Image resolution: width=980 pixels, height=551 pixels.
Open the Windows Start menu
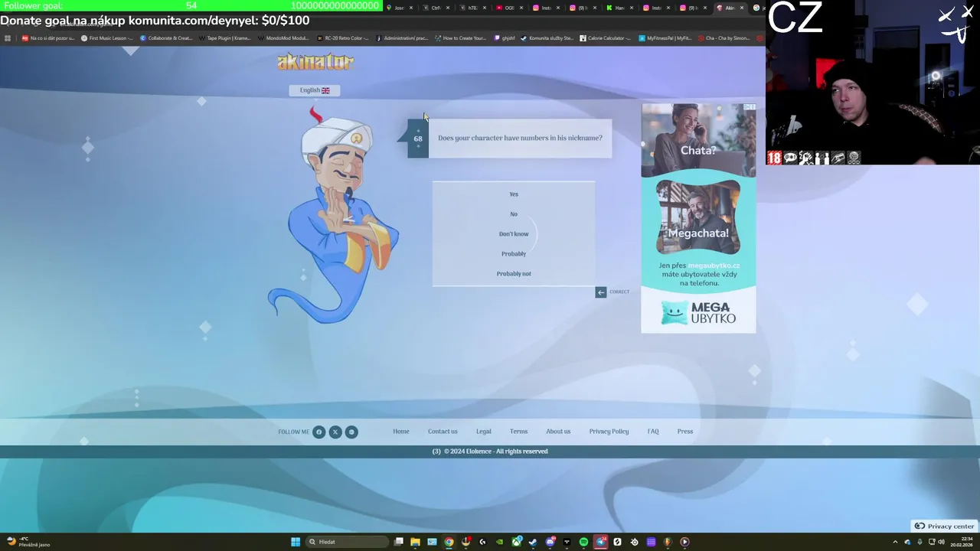click(296, 542)
